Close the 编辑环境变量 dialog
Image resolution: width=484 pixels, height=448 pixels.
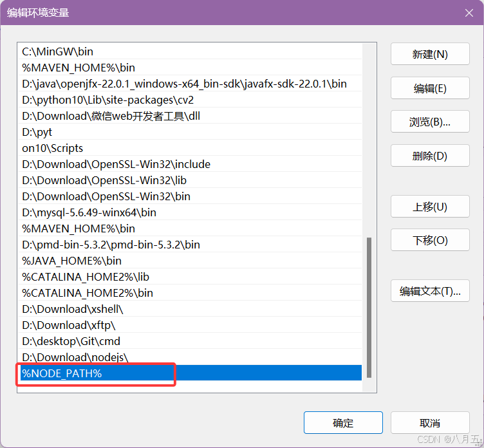[x=469, y=13]
